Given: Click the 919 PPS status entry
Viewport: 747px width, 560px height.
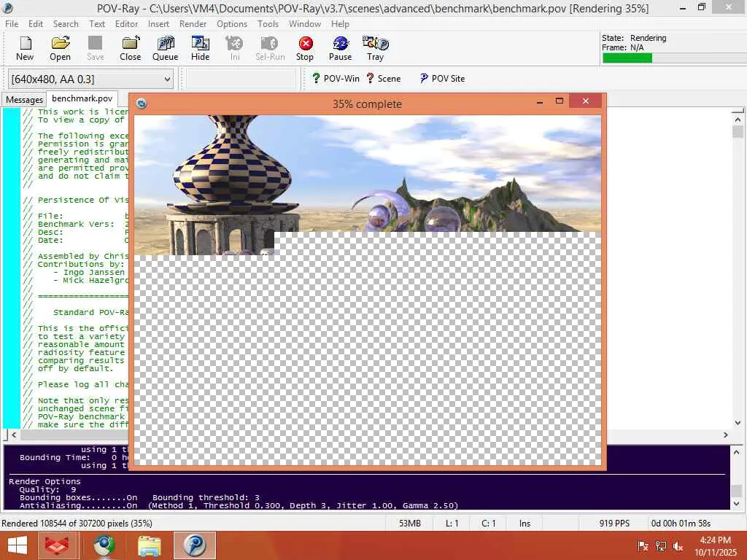Looking at the screenshot, I should (614, 524).
